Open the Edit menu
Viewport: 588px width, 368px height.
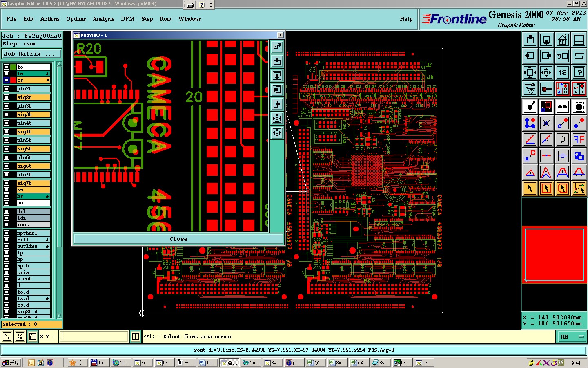tap(29, 19)
